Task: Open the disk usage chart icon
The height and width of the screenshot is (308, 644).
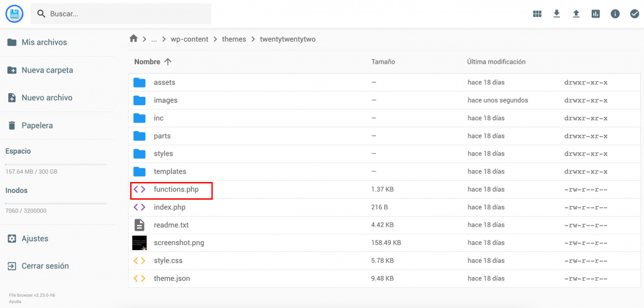Action: click(x=596, y=14)
